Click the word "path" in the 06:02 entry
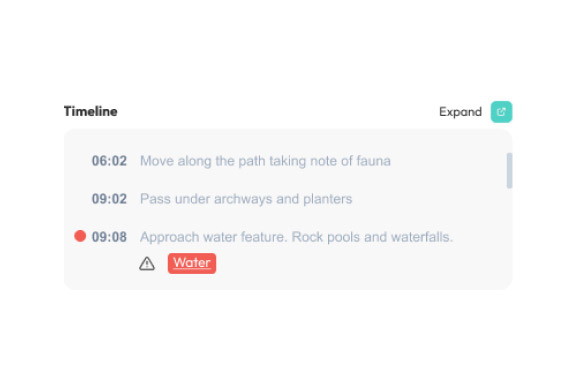The height and width of the screenshot is (384, 580). [x=251, y=161]
